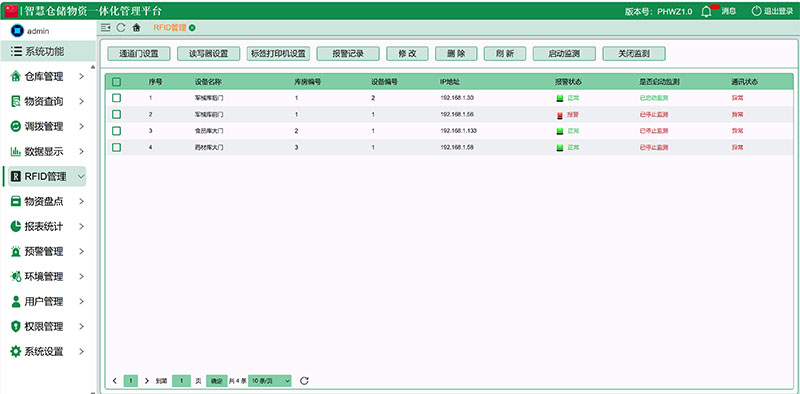Screen dimensions: 800x394
Task: Check the row 2 军械库前门 checkbox
Action: pos(116,114)
